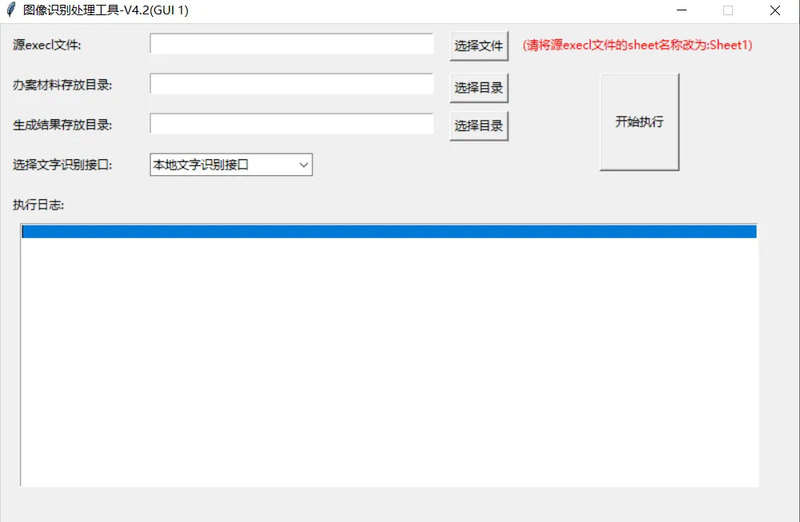Viewport: 800px width, 522px height.
Task: Click 选择目录 button for 办案材料存放目录
Action: pyautogui.click(x=479, y=88)
